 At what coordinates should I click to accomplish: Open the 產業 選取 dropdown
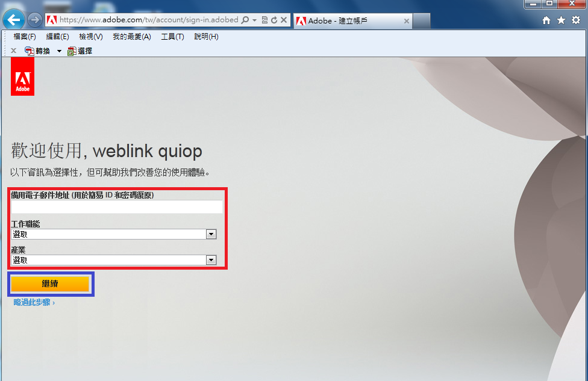(114, 260)
